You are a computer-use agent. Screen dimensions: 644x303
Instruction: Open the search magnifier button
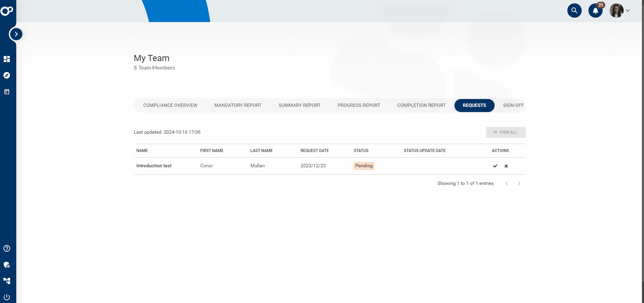574,11
